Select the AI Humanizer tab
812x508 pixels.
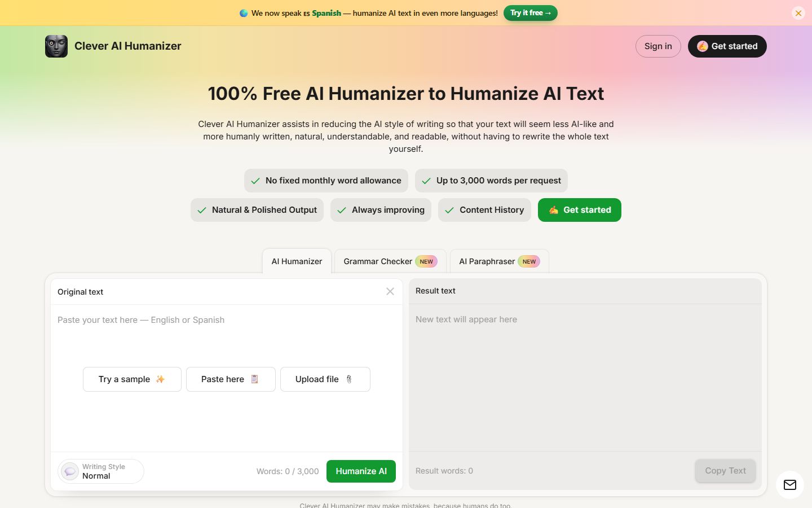297,261
